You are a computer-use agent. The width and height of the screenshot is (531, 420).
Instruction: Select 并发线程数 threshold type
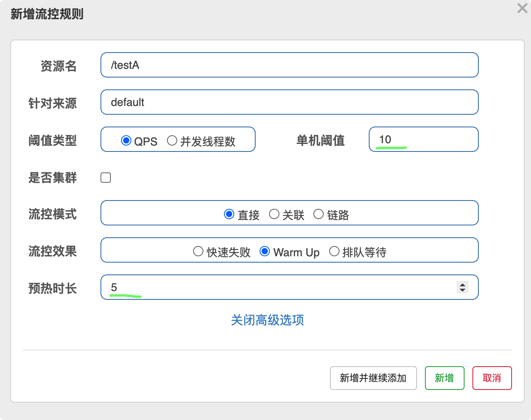172,140
